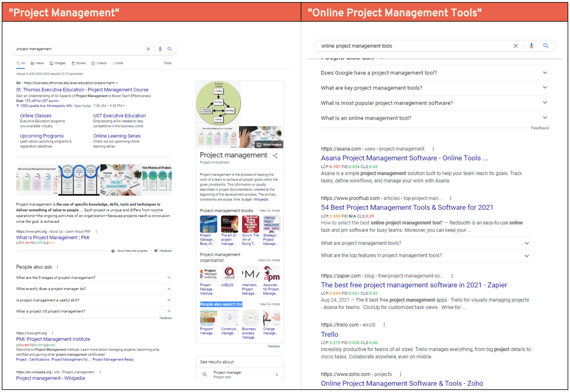Screen dimensions: 570x392
Task: Expand 'What is project VS project management?'
Action: click(94, 311)
